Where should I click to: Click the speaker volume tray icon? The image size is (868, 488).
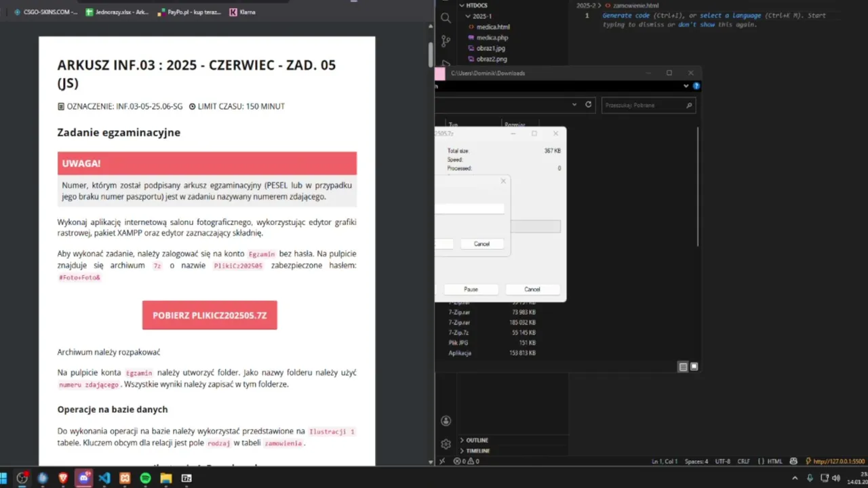click(x=836, y=478)
